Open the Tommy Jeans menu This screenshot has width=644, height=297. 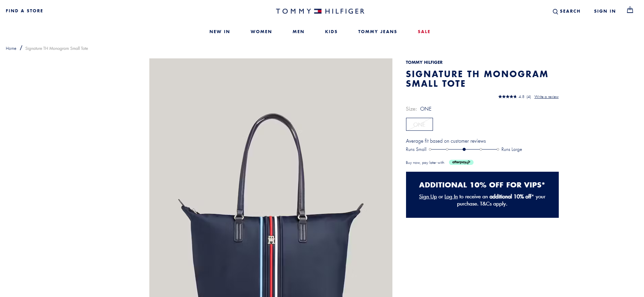[x=377, y=32]
